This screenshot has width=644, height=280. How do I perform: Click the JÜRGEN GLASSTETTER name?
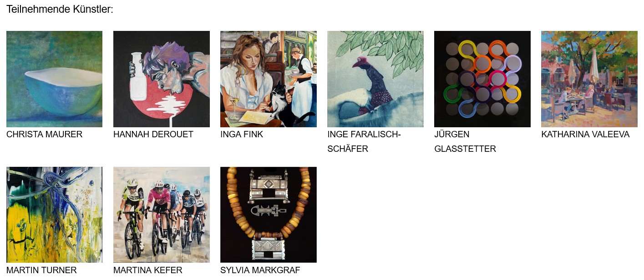pos(465,141)
